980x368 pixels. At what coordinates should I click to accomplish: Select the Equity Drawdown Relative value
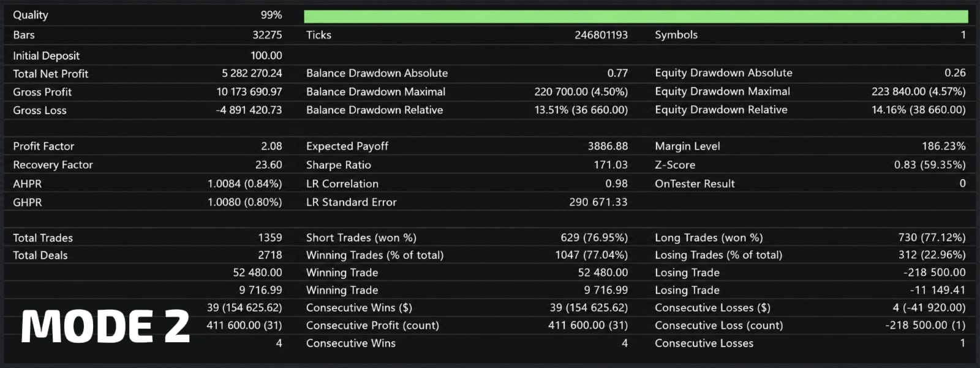click(x=918, y=110)
